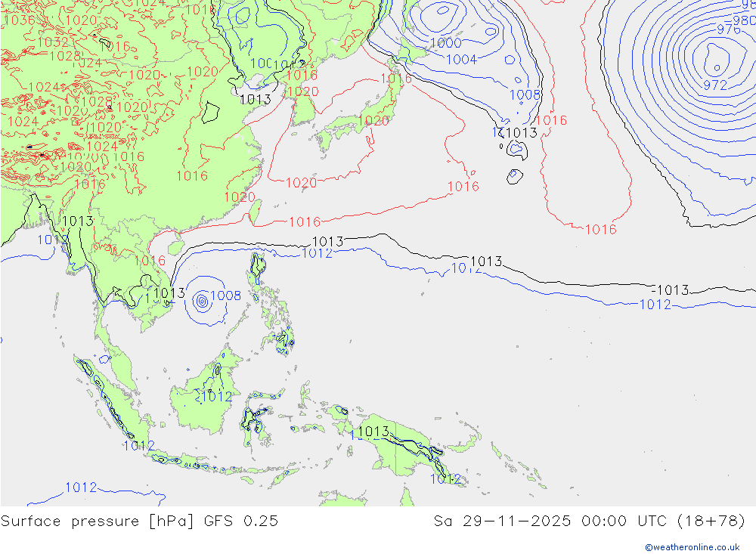Click the 972 isobar label
Screen dimensions: 756x554
[x=715, y=85]
